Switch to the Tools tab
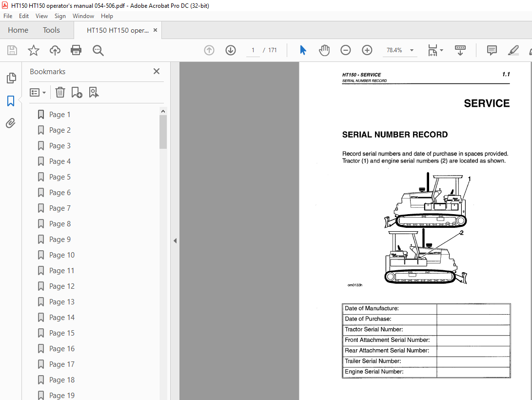Image resolution: width=532 pixels, height=400 pixels. [51, 30]
